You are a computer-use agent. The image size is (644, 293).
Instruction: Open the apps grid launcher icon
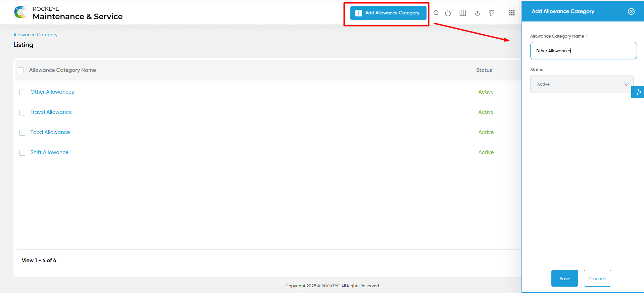pos(512,13)
